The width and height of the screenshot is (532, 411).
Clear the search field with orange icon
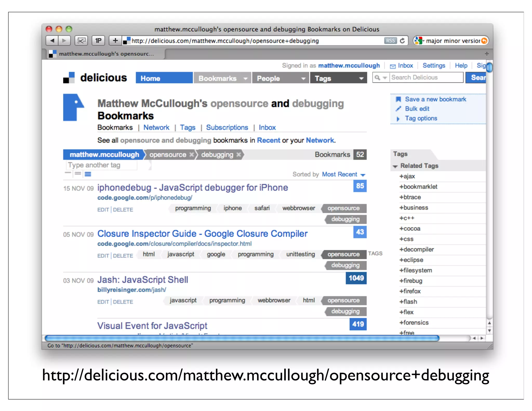(x=484, y=41)
